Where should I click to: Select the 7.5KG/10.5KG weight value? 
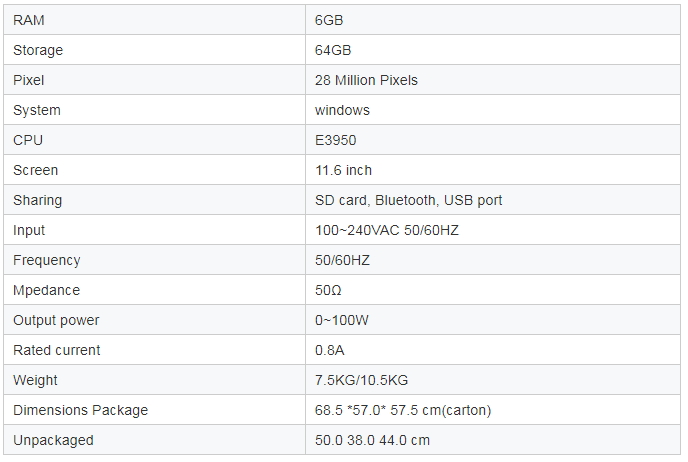point(362,380)
